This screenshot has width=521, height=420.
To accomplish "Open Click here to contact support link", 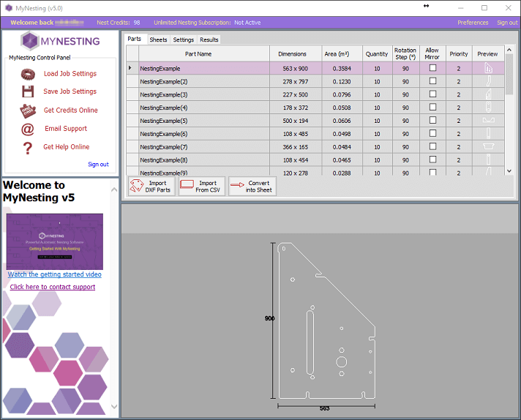I will [x=53, y=287].
